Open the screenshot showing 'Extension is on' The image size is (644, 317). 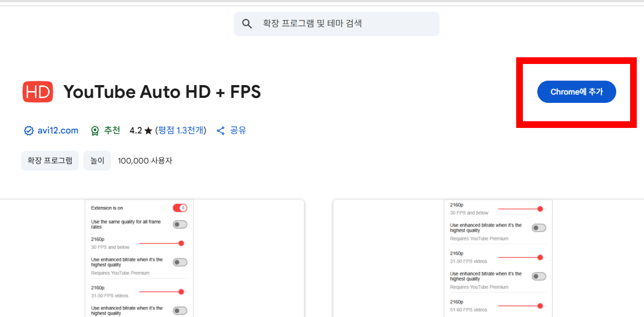click(x=152, y=258)
